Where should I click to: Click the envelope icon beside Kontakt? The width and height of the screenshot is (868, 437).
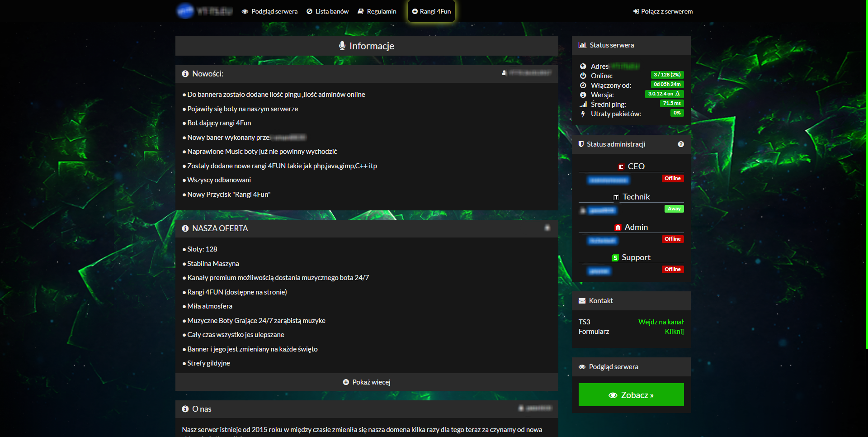pyautogui.click(x=582, y=301)
